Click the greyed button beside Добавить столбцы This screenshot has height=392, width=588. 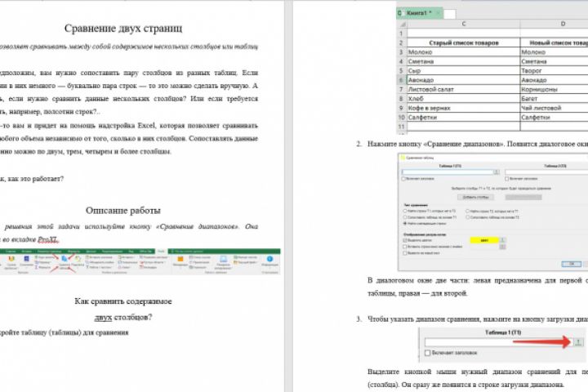[x=523, y=198]
